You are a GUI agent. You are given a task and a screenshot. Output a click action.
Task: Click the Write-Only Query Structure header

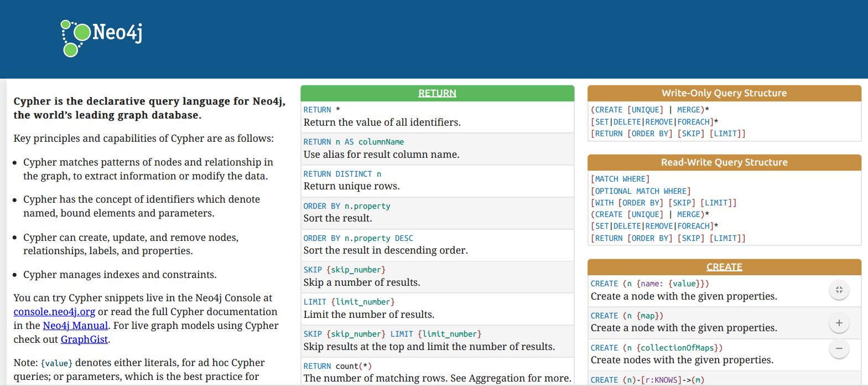724,93
